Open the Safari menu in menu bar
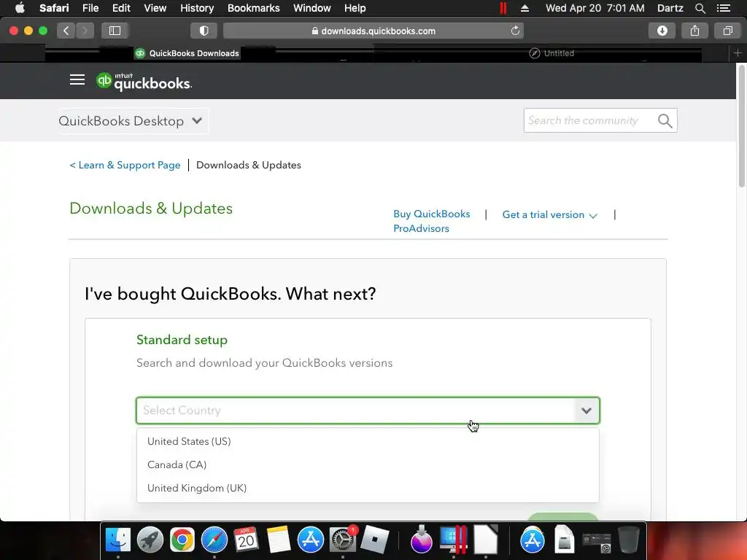747x560 pixels. (54, 8)
